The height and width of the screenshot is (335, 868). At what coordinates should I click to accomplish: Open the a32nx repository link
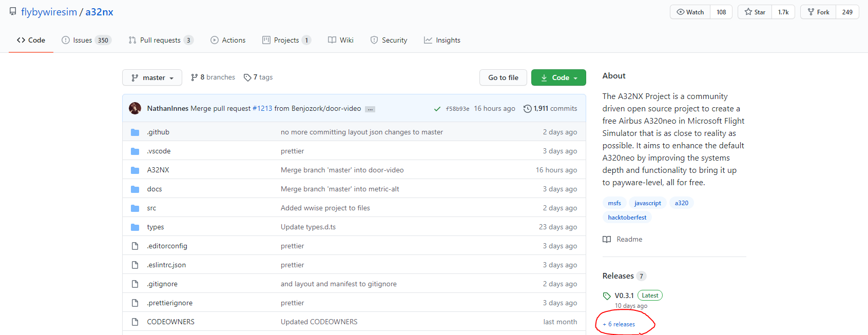tap(99, 12)
